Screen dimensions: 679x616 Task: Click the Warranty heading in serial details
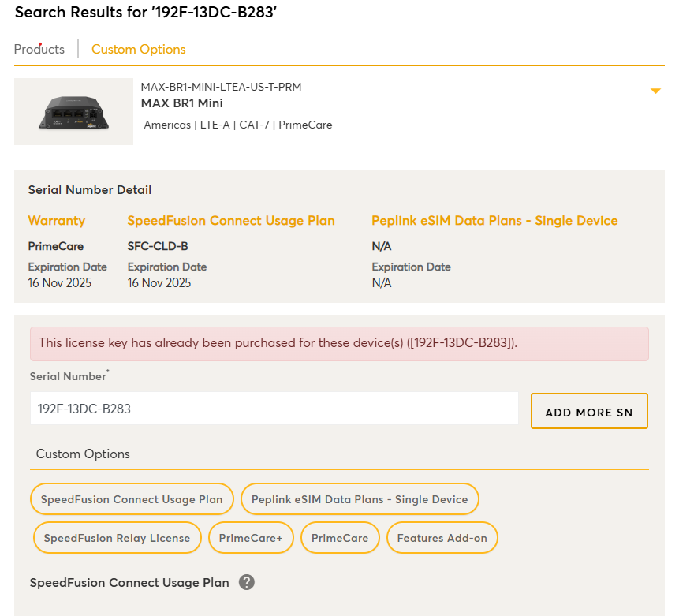[57, 221]
